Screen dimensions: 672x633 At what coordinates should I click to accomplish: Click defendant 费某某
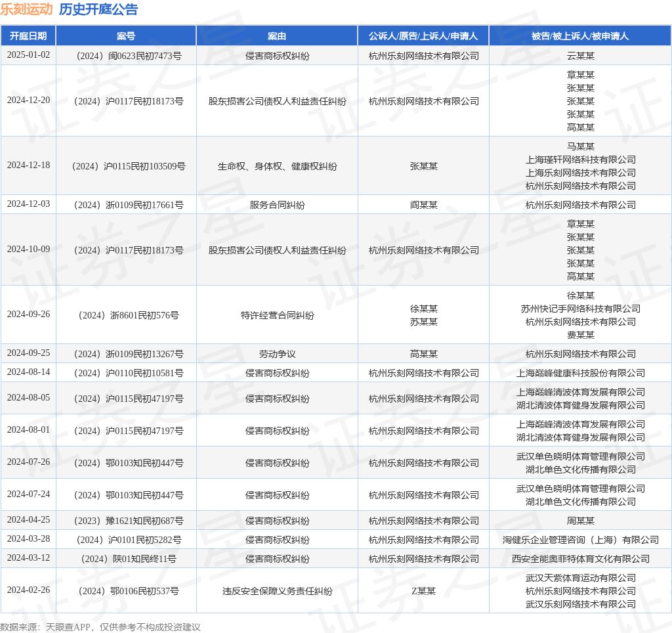click(580, 334)
